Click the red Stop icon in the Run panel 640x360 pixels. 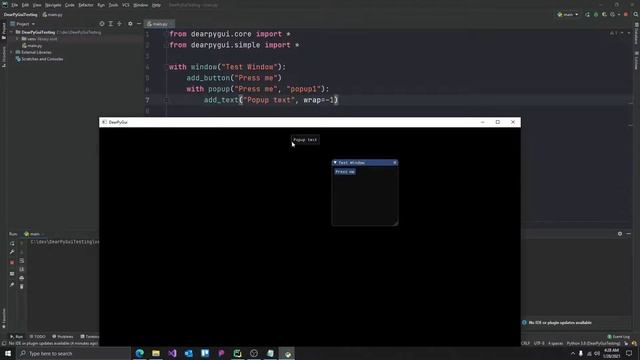[12, 262]
